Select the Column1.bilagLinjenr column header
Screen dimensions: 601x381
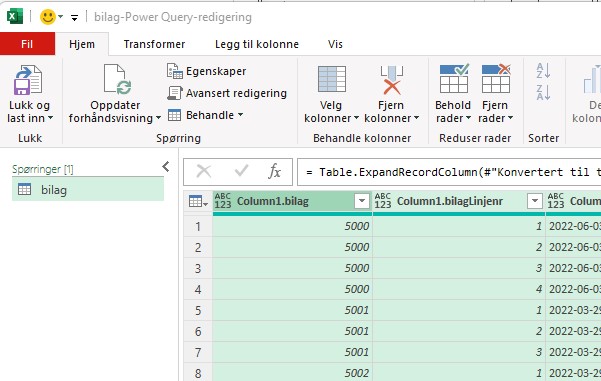click(450, 201)
